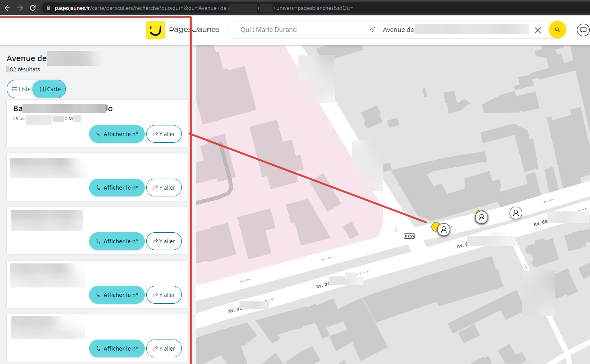Click the browser forward arrow
The height and width of the screenshot is (364, 590).
coord(20,8)
